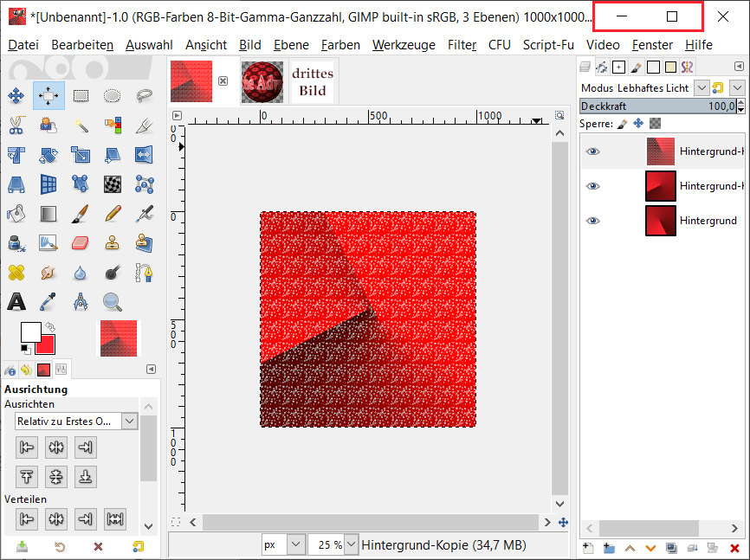Select the Free Select lasso tool
The image size is (750, 560).
(x=144, y=96)
